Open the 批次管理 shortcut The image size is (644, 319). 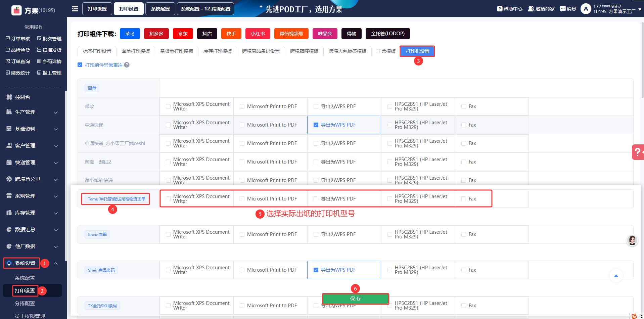[x=49, y=39]
